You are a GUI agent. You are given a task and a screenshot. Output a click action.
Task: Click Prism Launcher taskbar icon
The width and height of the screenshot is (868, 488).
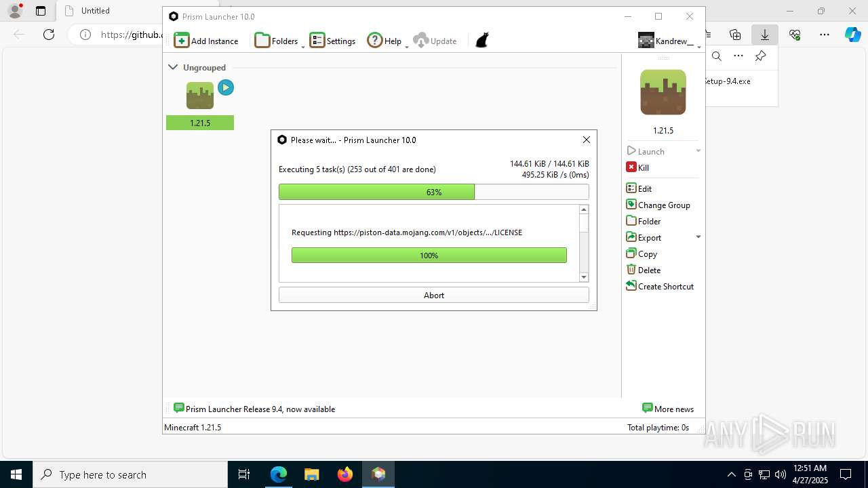coord(378,474)
